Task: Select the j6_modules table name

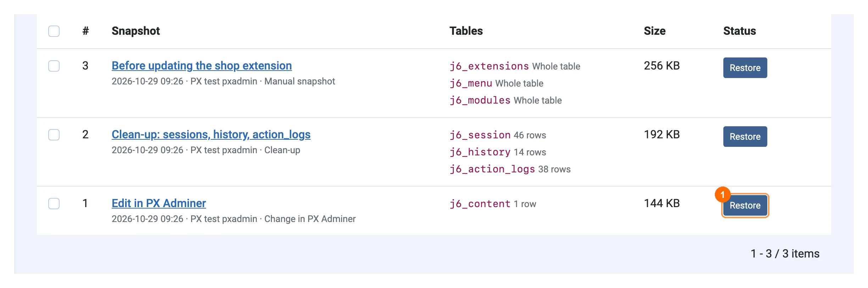Action: [x=480, y=100]
